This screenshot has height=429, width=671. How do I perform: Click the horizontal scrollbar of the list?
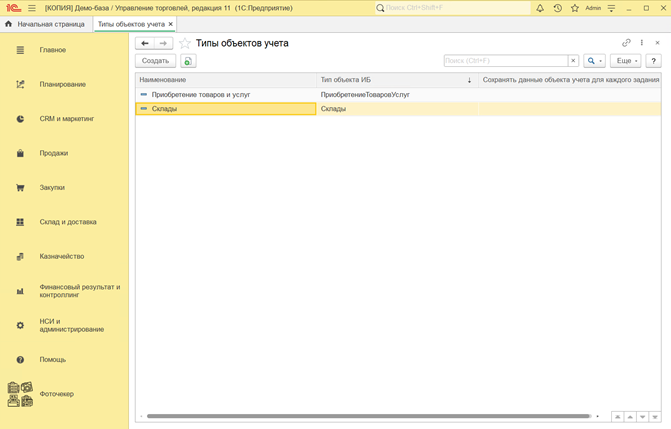pyautogui.click(x=368, y=416)
